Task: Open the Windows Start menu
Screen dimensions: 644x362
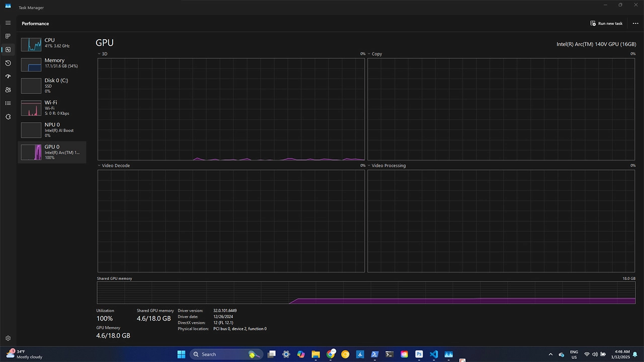Action: (181, 354)
